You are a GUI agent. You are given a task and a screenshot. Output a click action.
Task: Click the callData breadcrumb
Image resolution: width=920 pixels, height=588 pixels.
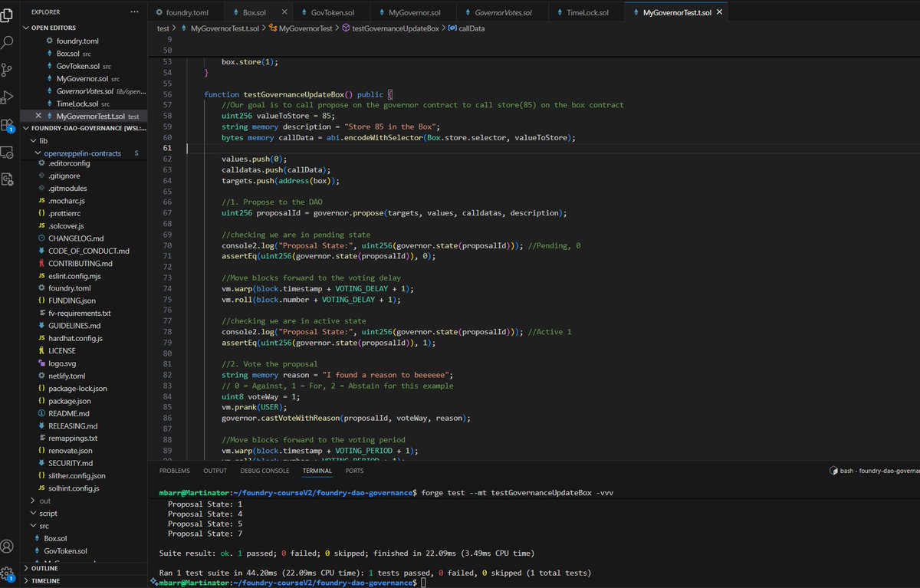(x=465, y=28)
